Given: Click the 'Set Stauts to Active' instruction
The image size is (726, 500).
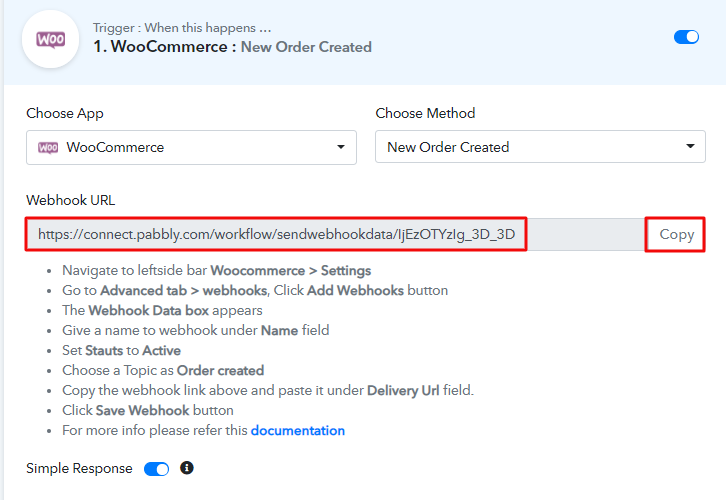Looking at the screenshot, I should (121, 350).
